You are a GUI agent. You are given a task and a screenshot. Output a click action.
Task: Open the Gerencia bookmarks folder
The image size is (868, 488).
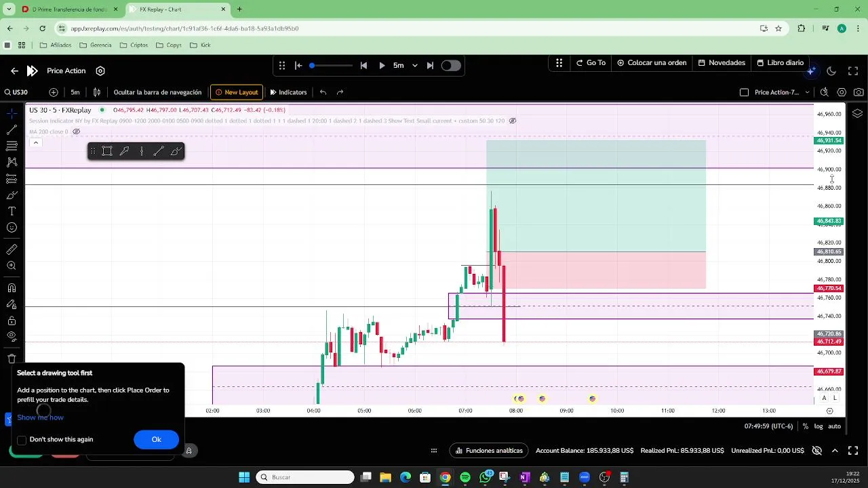point(96,45)
